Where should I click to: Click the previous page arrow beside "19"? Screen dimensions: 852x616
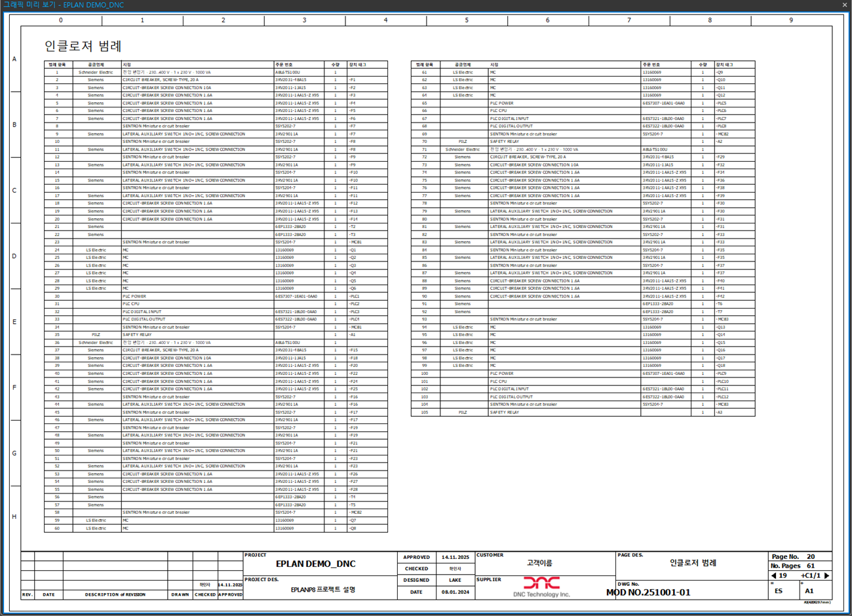point(774,575)
